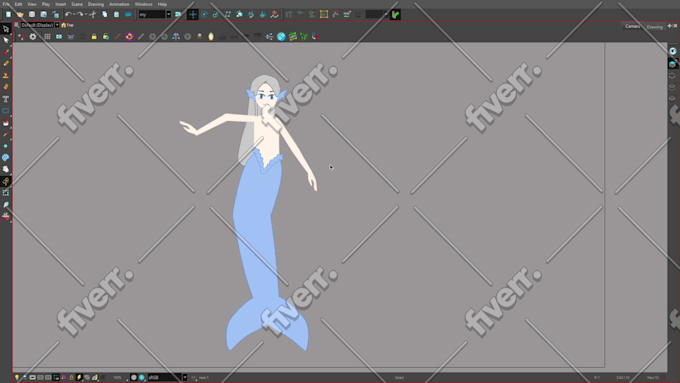This screenshot has height=383, width=680.
Task: Click the Copy icon
Action: (105, 14)
